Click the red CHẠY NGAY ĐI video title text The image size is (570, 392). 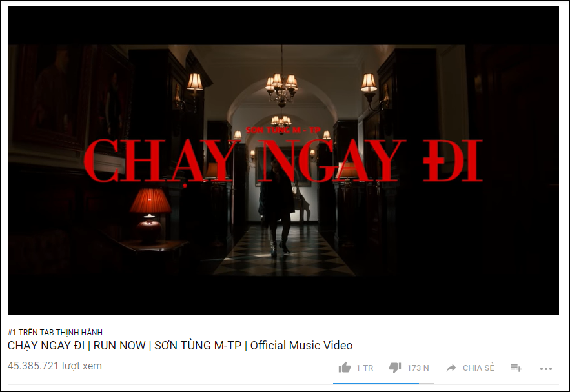tap(283, 161)
